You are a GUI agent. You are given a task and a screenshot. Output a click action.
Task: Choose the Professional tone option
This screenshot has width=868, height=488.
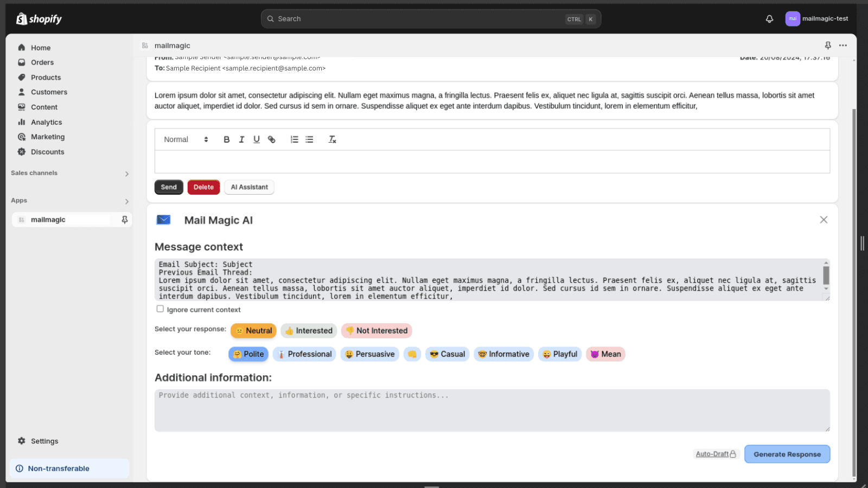[304, 354]
